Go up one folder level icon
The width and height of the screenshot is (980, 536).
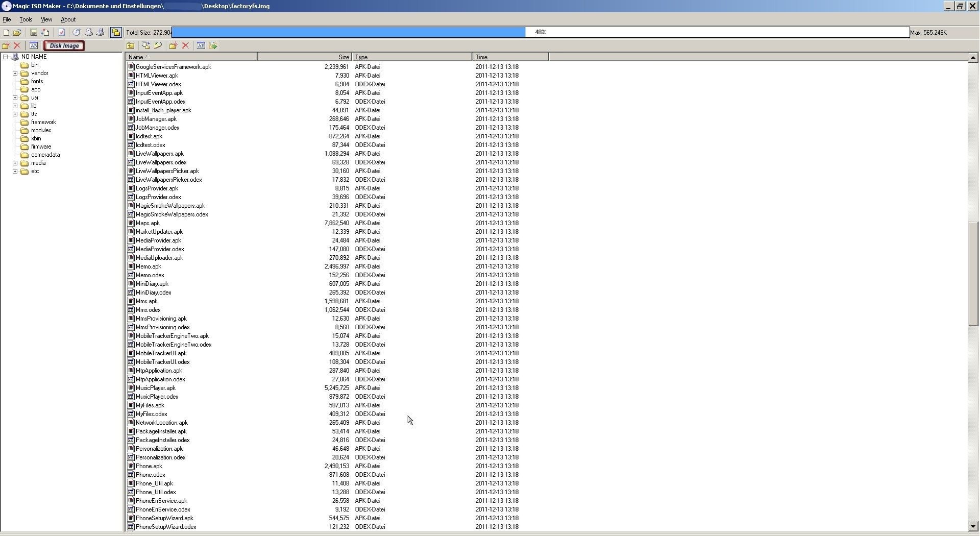(131, 45)
